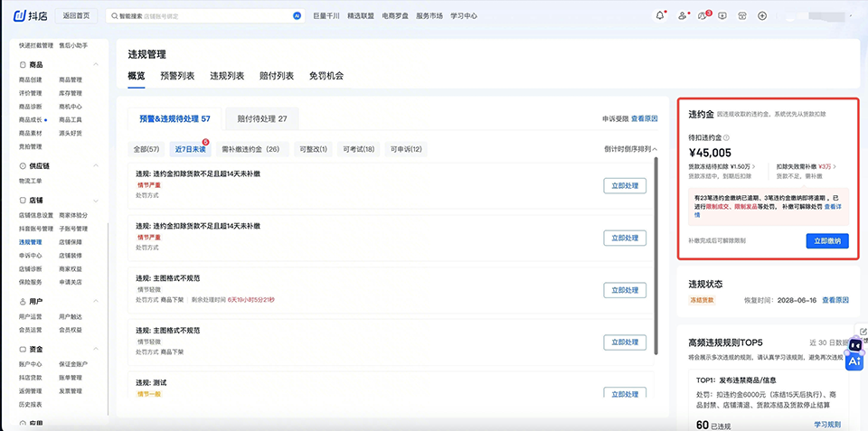Click the info icon beside 待扣违约金

[726, 137]
